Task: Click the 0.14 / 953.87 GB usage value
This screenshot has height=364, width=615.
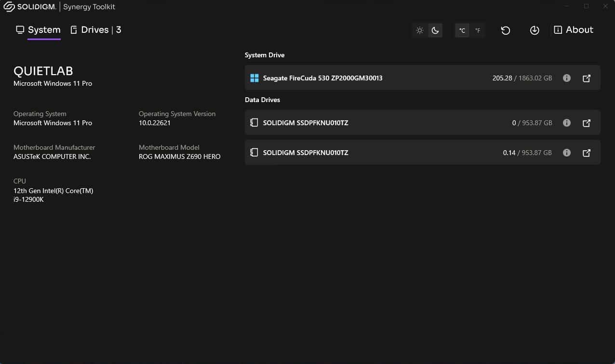Action: [x=527, y=153]
